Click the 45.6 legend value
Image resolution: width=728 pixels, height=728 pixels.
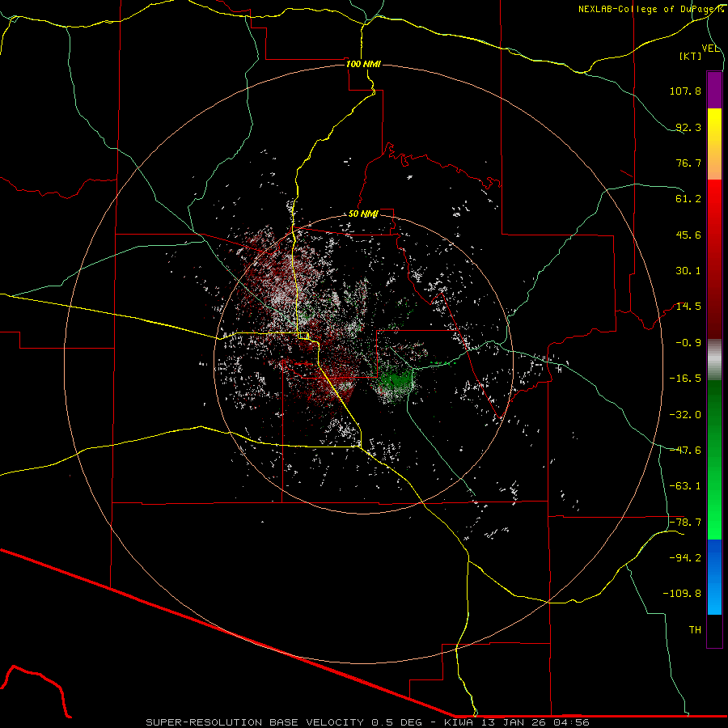pyautogui.click(x=688, y=235)
